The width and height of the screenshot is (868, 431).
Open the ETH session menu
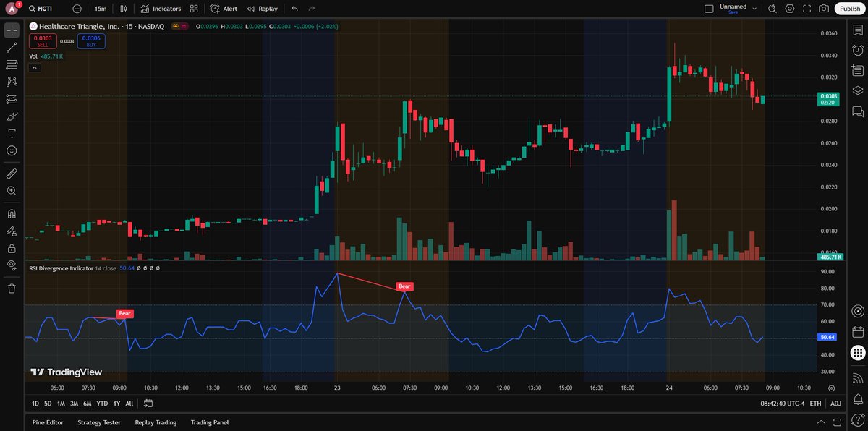click(815, 404)
